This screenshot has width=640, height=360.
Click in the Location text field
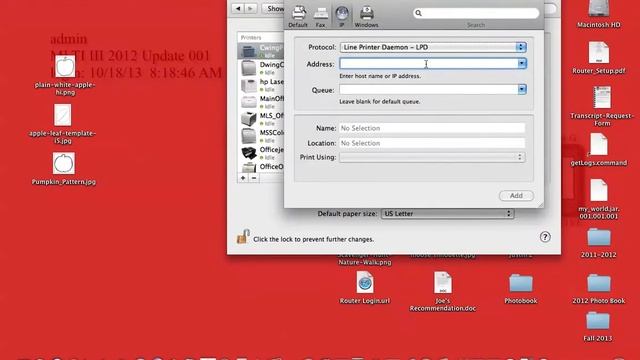coord(432,143)
